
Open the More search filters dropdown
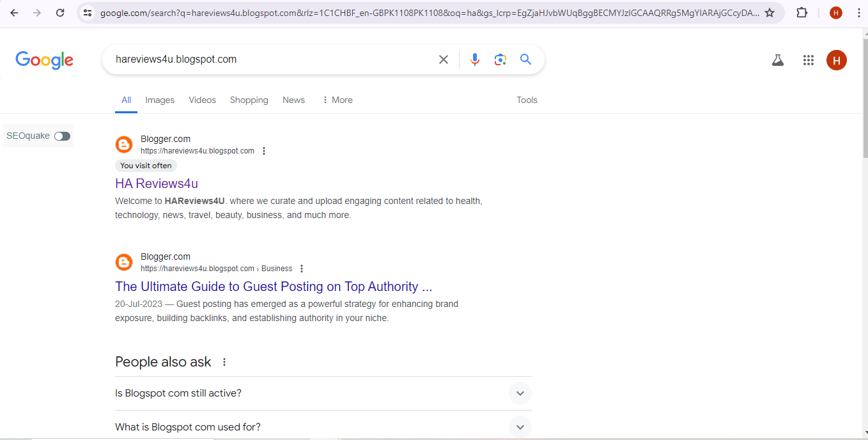337,100
